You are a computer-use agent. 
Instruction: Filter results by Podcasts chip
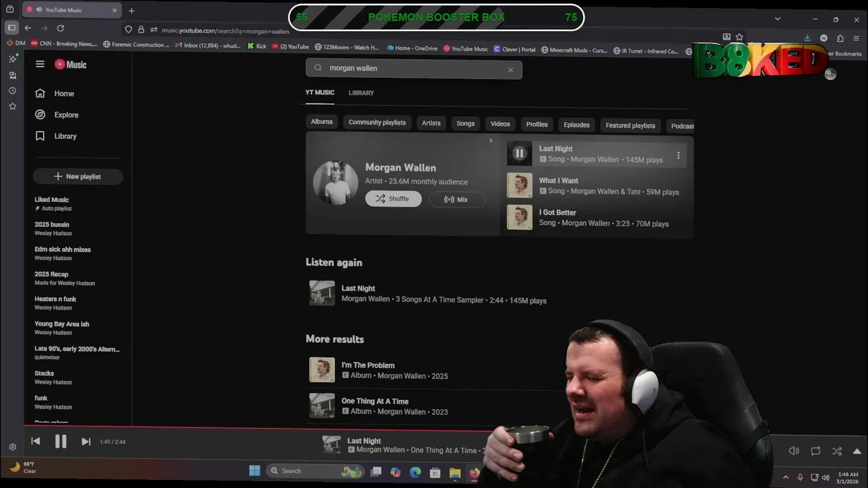(x=682, y=126)
